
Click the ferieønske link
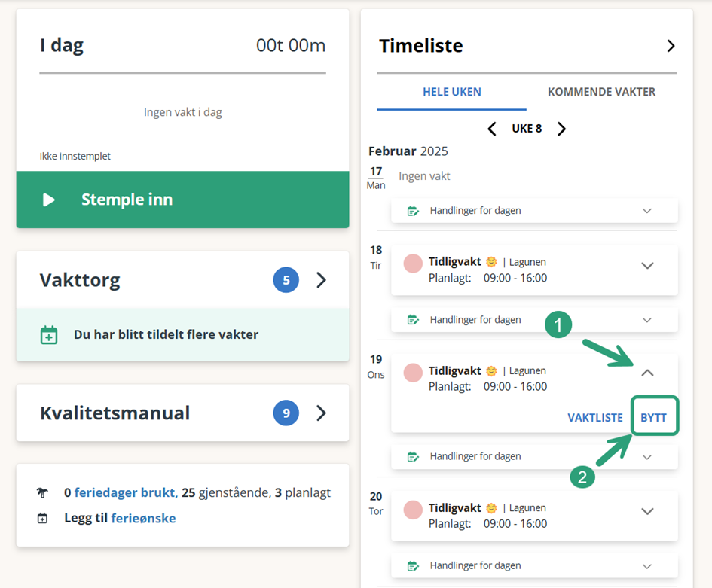pos(143,518)
